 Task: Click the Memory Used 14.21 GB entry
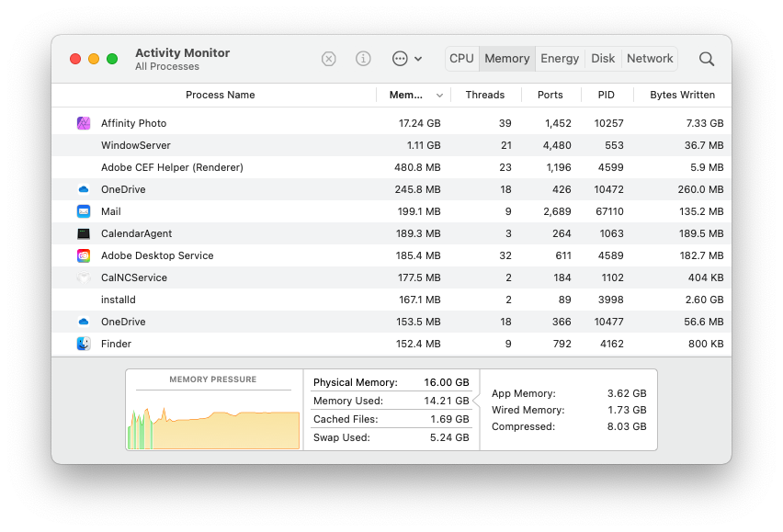click(x=391, y=401)
